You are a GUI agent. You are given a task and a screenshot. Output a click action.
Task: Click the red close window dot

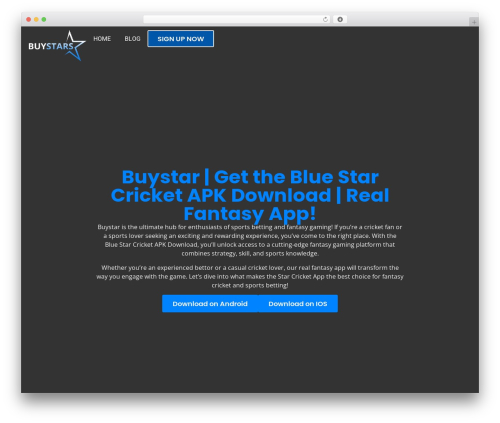pos(29,19)
